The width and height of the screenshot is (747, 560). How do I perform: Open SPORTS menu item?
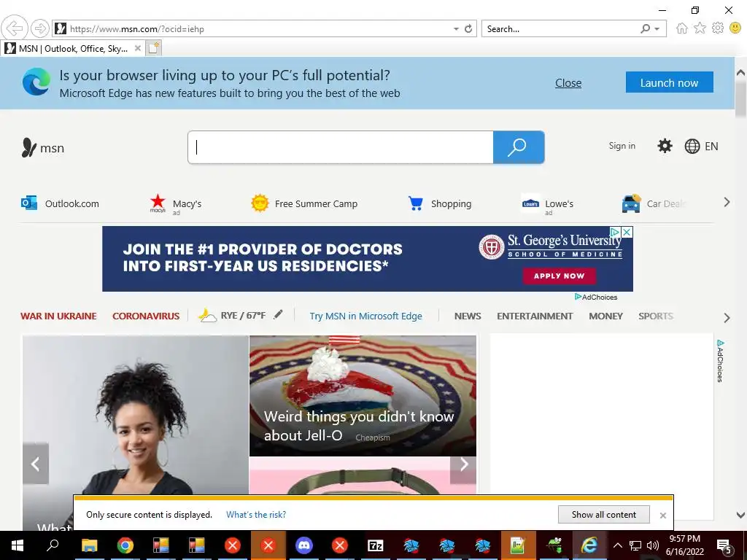[656, 316]
